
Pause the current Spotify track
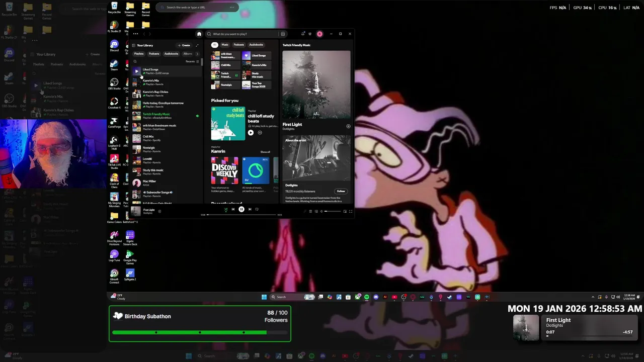click(242, 209)
